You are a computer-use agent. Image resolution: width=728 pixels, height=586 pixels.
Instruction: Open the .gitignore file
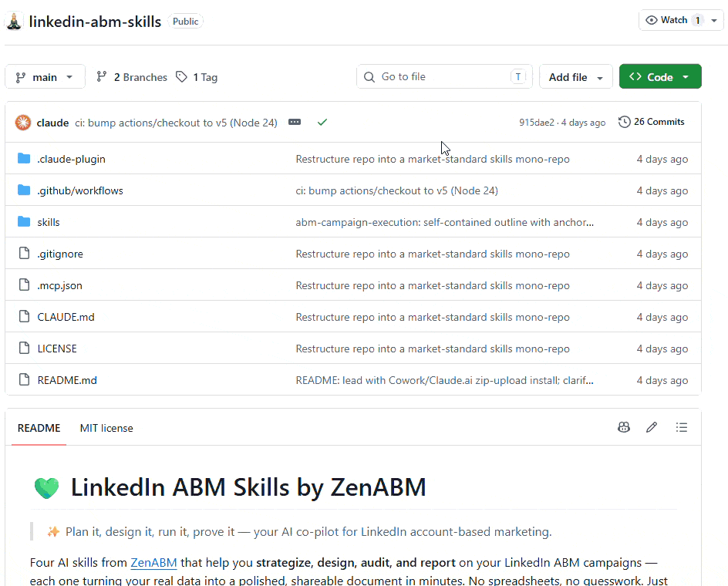tap(60, 254)
